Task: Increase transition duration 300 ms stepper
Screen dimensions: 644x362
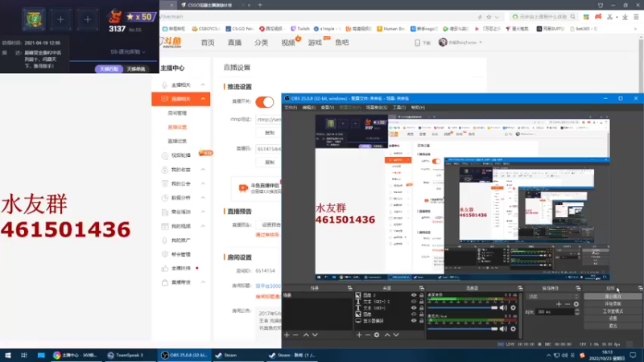Action: (577, 311)
